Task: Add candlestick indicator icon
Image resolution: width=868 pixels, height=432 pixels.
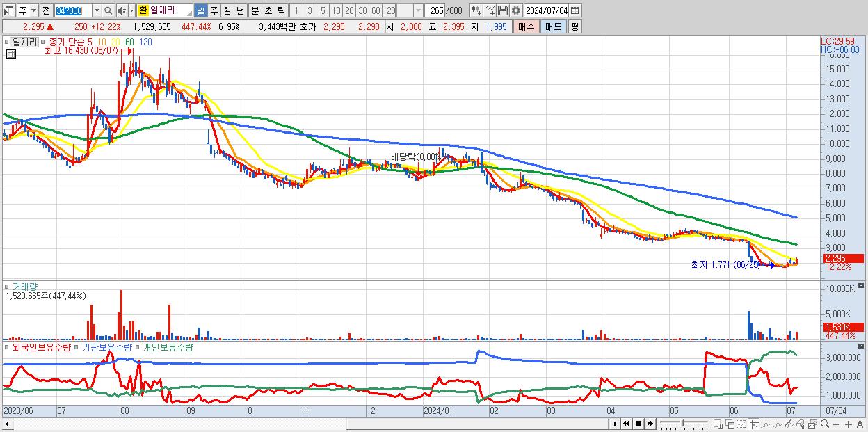Action: [476, 10]
